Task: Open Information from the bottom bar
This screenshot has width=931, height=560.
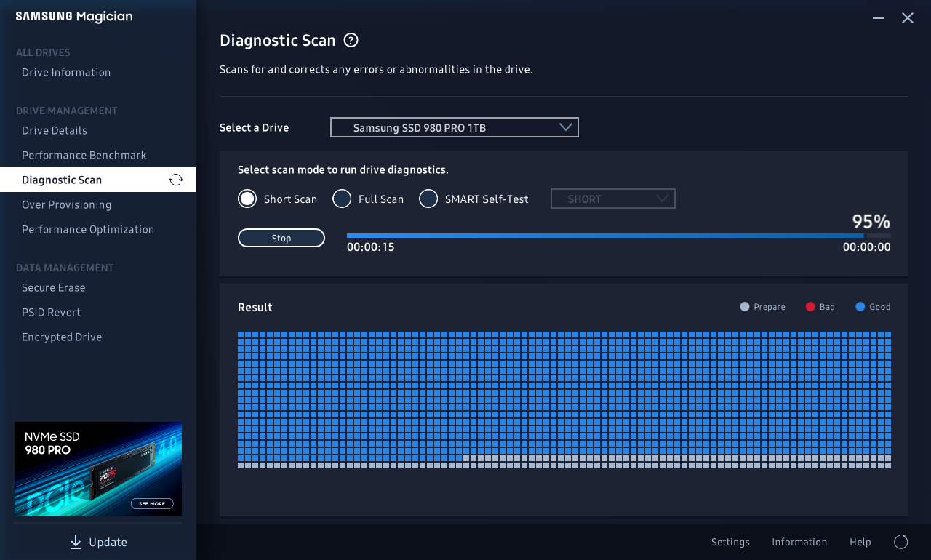Action: [x=799, y=542]
